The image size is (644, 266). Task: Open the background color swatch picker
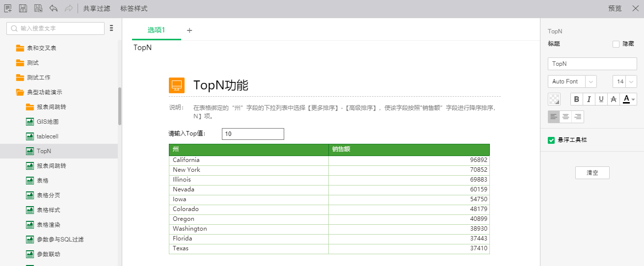(554, 99)
